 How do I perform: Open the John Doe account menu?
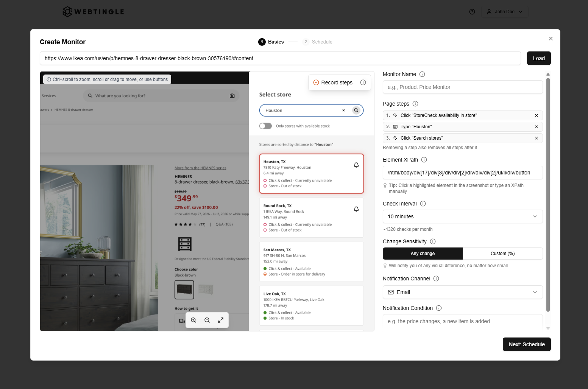coord(505,12)
